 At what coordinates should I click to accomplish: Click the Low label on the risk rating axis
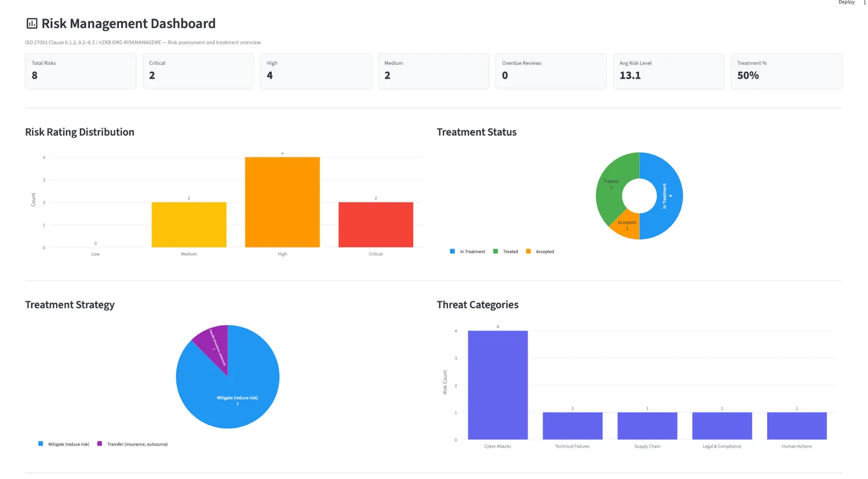95,254
